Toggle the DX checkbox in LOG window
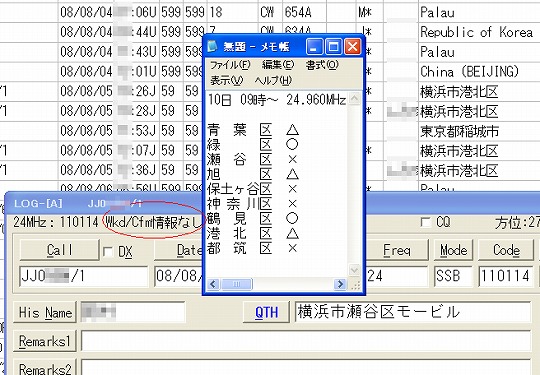This screenshot has height=375, width=540. click(108, 252)
